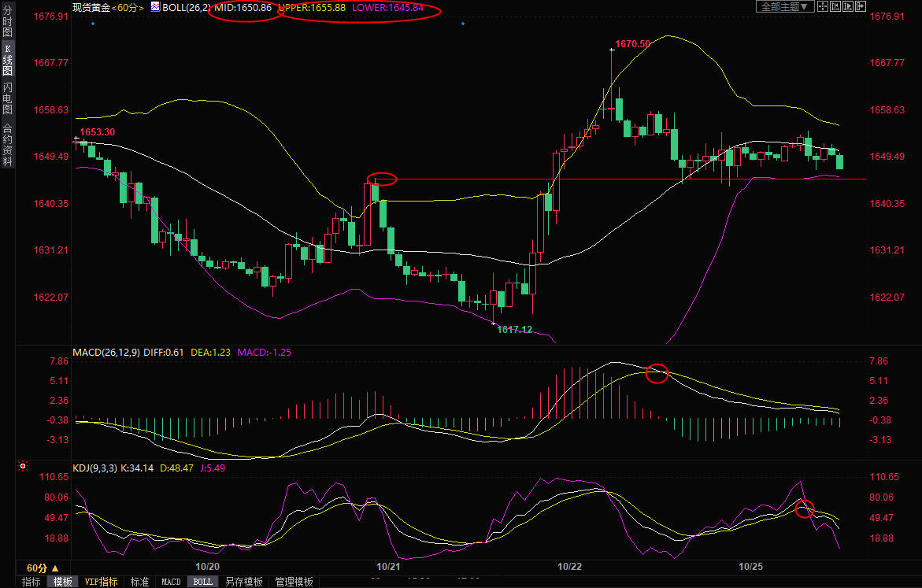Click the crosshair cursor icon at top right
This screenshot has height=588, width=922.
coord(823,6)
